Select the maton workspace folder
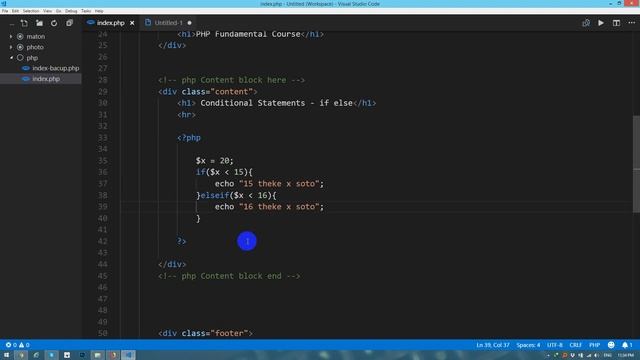Screen dimensions: 640x360 (36, 36)
